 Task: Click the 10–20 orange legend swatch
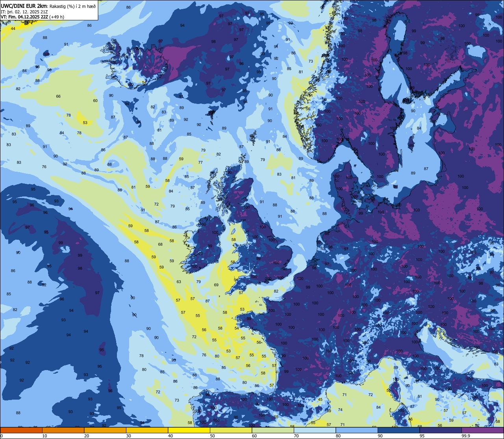tap(63, 430)
